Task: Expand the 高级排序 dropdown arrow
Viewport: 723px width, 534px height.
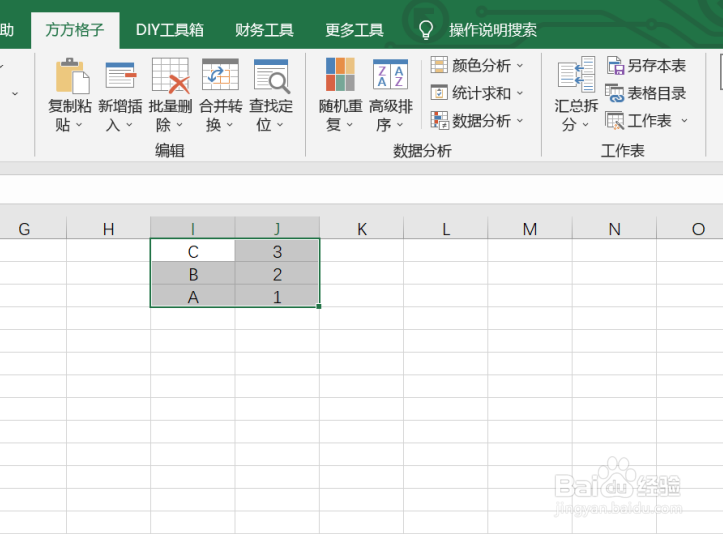Action: [400, 125]
